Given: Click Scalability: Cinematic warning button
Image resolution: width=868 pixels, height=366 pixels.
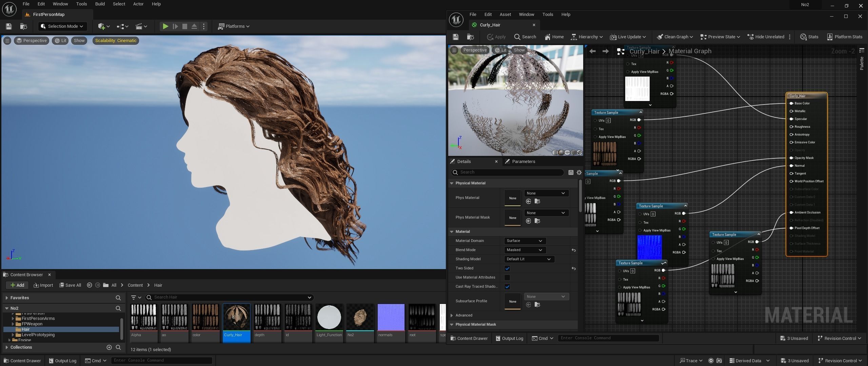Looking at the screenshot, I should 116,41.
